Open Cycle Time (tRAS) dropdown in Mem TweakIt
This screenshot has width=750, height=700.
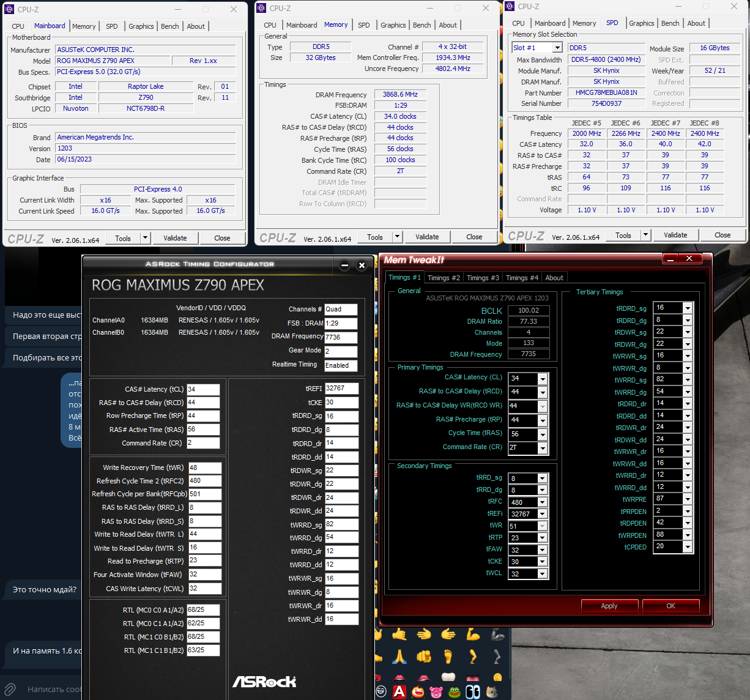[x=542, y=434]
